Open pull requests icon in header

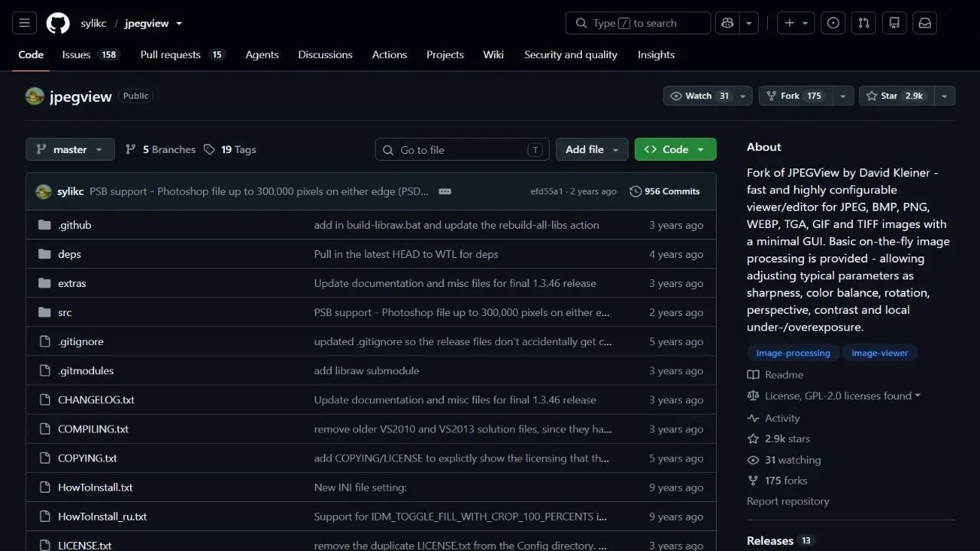[x=864, y=23]
